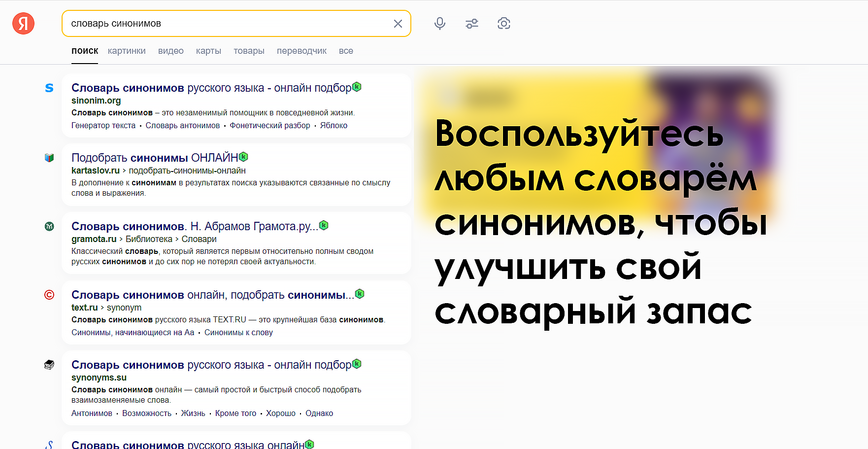This screenshot has width=868, height=449.
Task: Open the Yandex logo home link
Action: [x=24, y=24]
